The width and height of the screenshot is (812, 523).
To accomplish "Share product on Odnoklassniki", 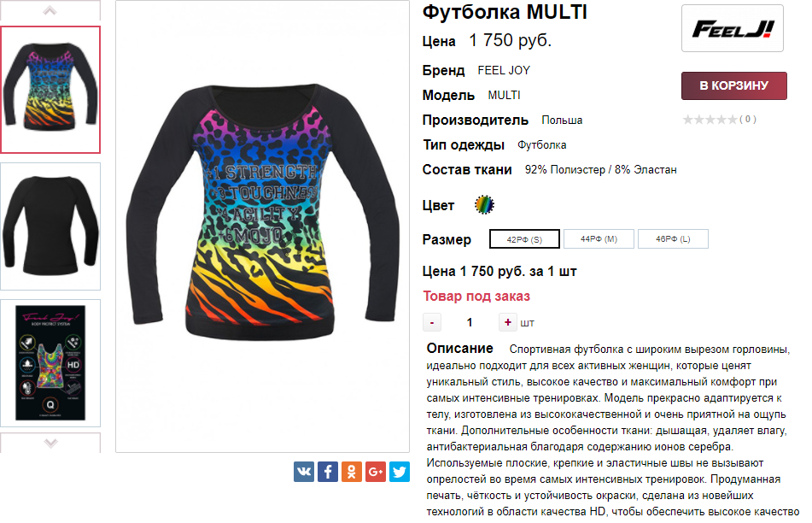I will [352, 472].
